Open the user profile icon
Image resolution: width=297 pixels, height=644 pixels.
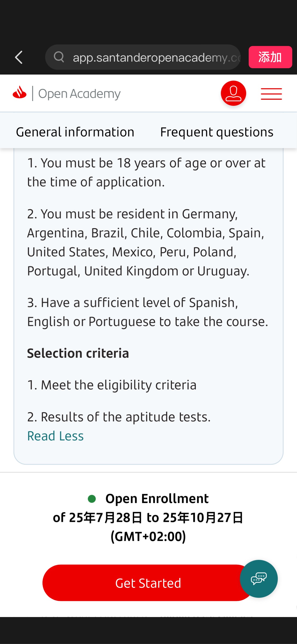tap(233, 93)
